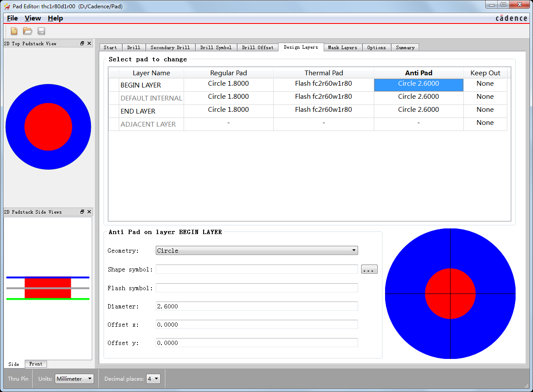Open the Geometry dropdown
533x392 pixels.
click(x=257, y=251)
